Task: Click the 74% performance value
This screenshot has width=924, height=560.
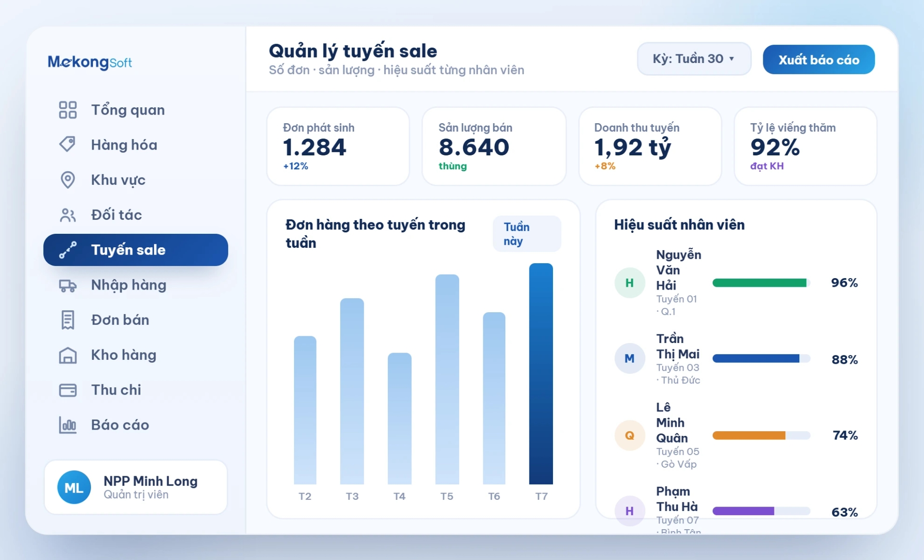Action: coord(845,435)
